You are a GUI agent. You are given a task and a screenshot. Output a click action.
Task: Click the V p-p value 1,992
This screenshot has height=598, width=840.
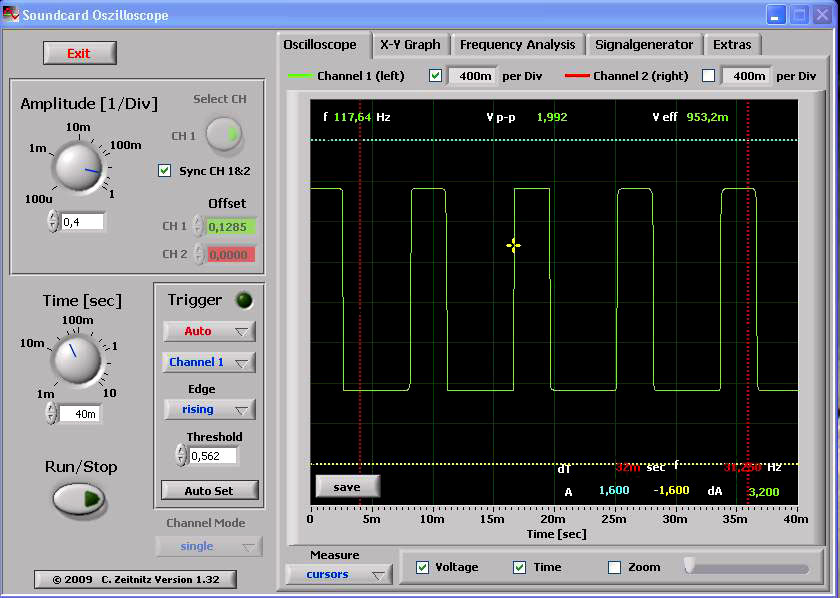[552, 117]
